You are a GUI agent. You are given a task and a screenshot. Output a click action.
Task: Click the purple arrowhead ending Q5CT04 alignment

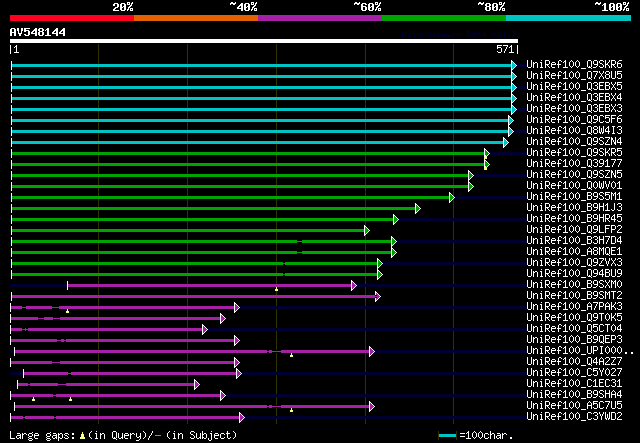[x=205, y=330]
